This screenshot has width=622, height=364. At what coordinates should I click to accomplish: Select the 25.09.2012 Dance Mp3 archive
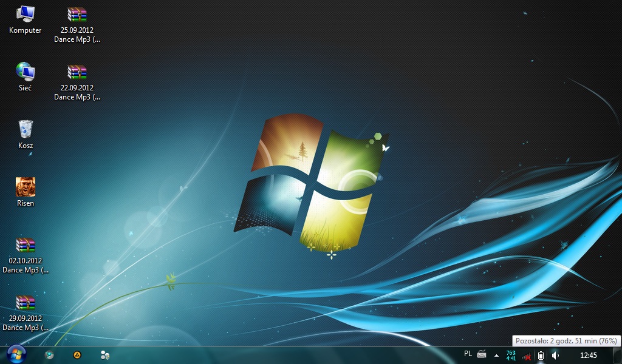(77, 24)
